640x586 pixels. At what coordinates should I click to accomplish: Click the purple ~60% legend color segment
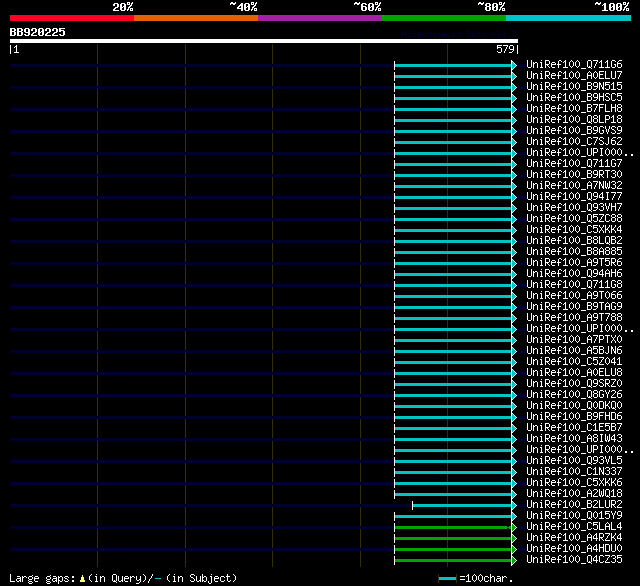320,18
